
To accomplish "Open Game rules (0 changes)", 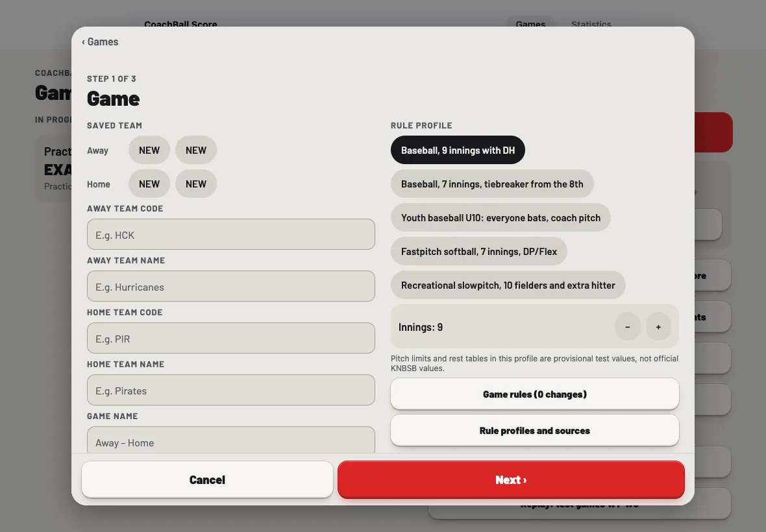I will click(x=535, y=394).
